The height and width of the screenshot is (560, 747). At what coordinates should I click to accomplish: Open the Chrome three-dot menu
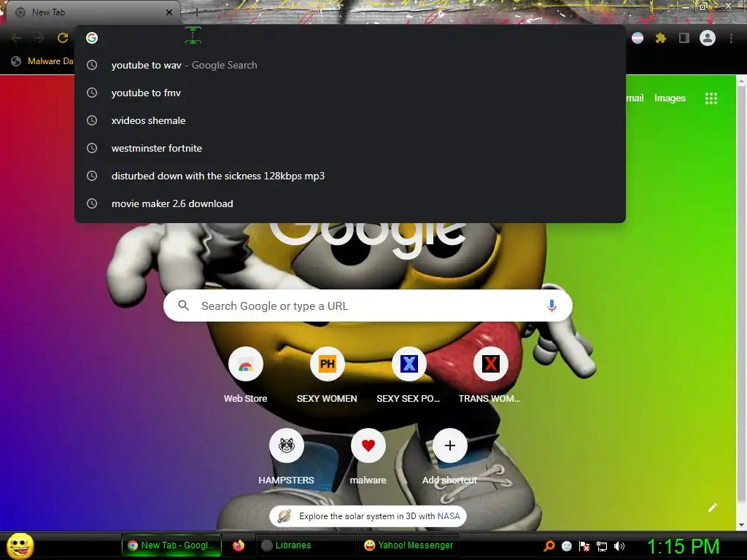tap(731, 38)
